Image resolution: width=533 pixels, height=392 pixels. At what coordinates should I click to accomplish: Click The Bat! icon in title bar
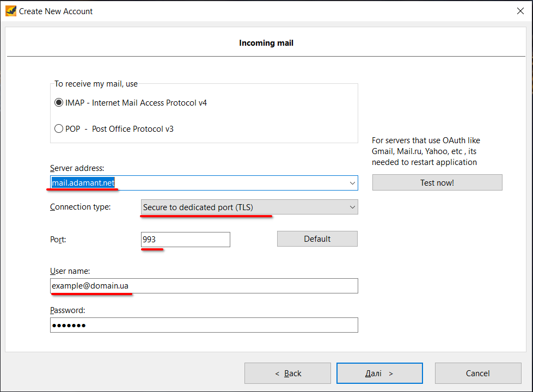click(11, 10)
